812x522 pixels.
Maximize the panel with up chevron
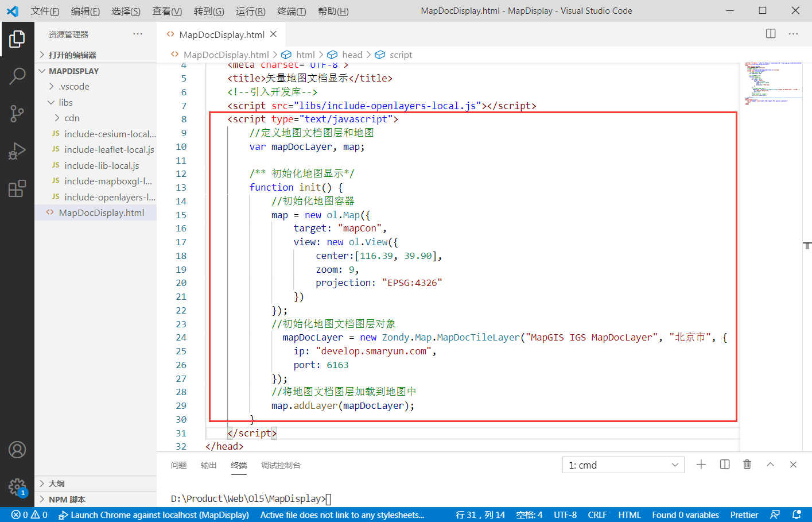click(x=771, y=465)
